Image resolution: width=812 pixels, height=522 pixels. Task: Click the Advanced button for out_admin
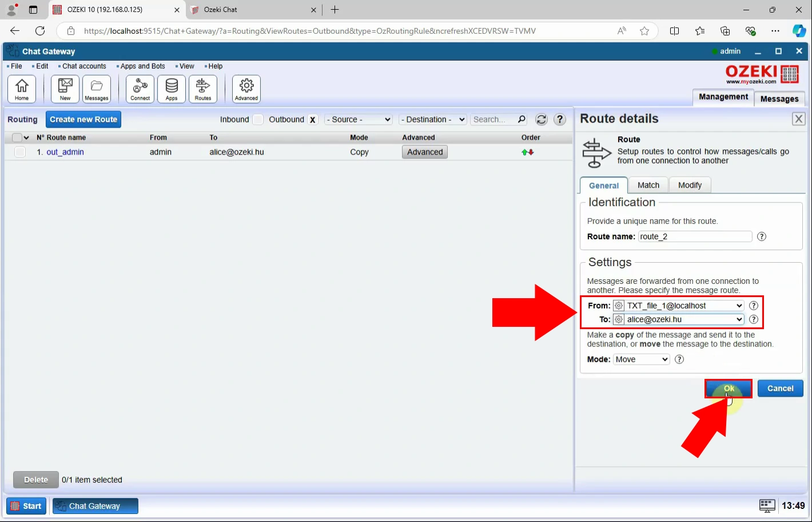point(425,152)
